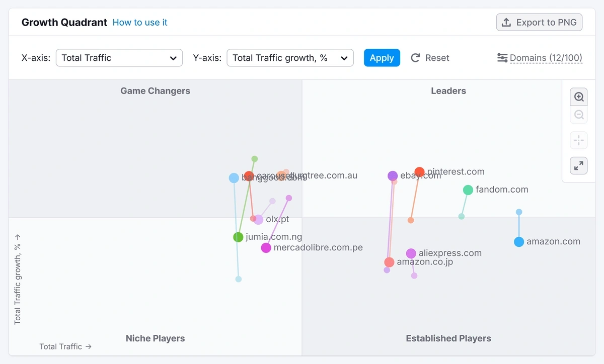Click the Established Players quadrant label

pyautogui.click(x=448, y=338)
